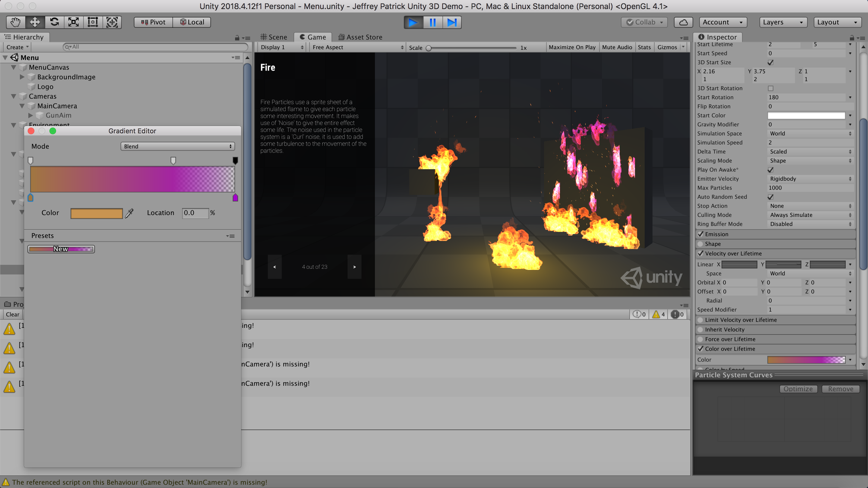Click the Optimize curves button
This screenshot has height=488, width=868.
click(x=798, y=389)
